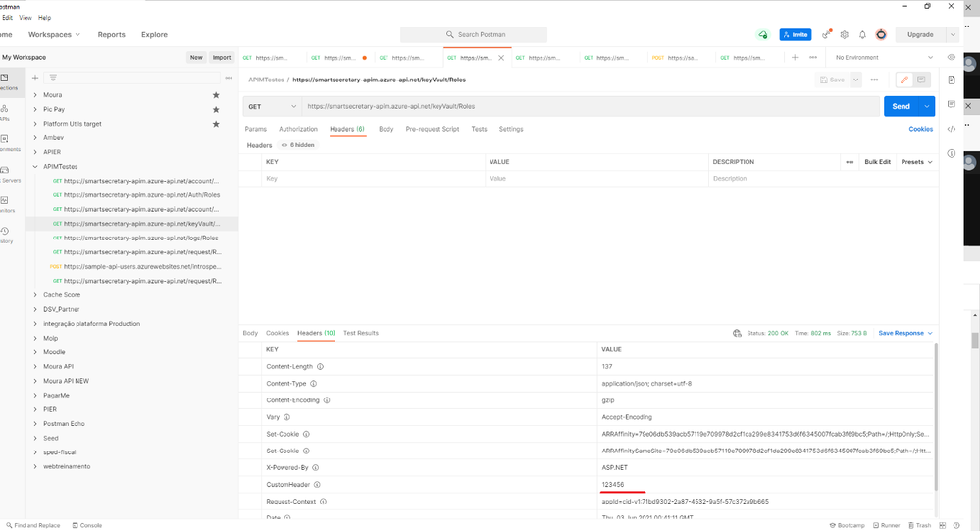980x531 pixels.
Task: Click the headers table column options ellipsis
Action: pyautogui.click(x=850, y=162)
